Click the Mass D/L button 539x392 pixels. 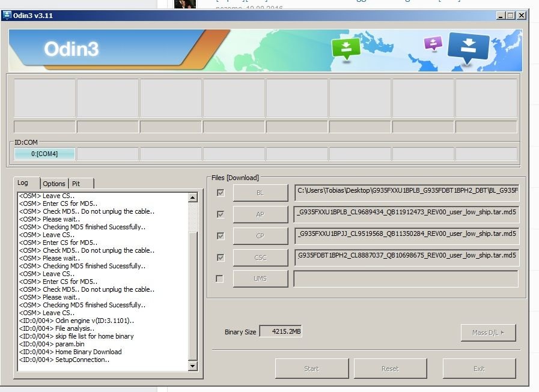(x=488, y=333)
